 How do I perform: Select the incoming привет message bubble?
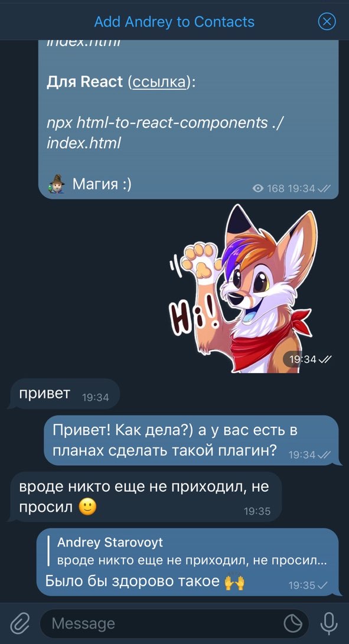click(64, 394)
